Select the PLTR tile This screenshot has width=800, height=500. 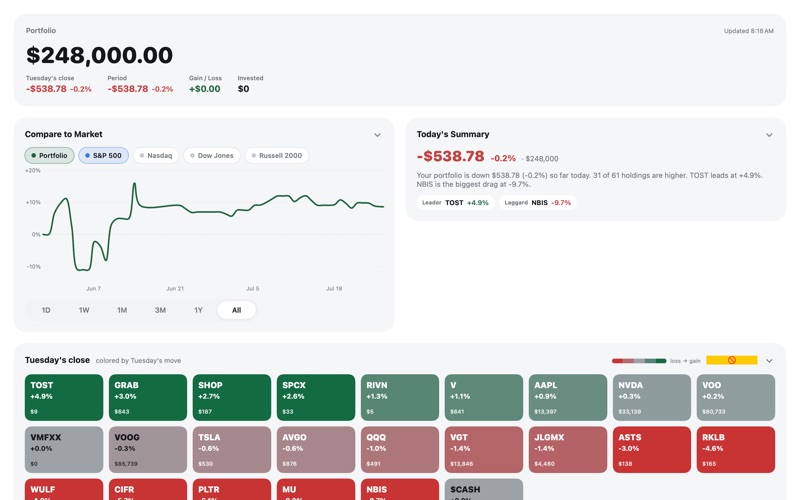pos(232,489)
